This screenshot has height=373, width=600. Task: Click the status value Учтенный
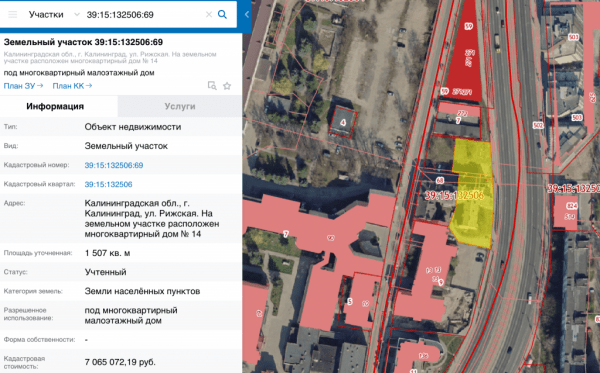[x=105, y=272]
